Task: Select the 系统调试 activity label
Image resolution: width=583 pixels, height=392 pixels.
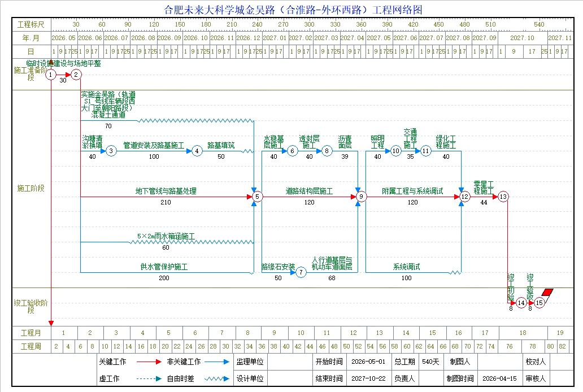Action: point(406,267)
